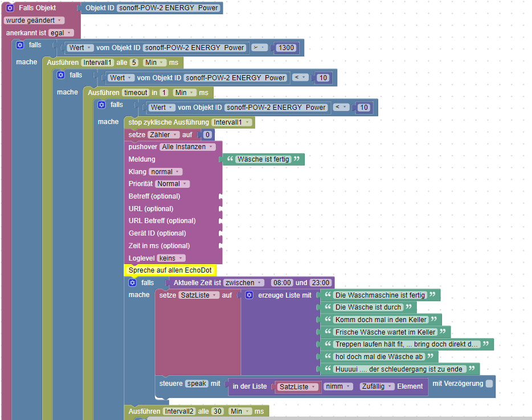This screenshot has height=420, width=532.
Task: Open the Zähler variable dropdown
Action: tap(163, 135)
